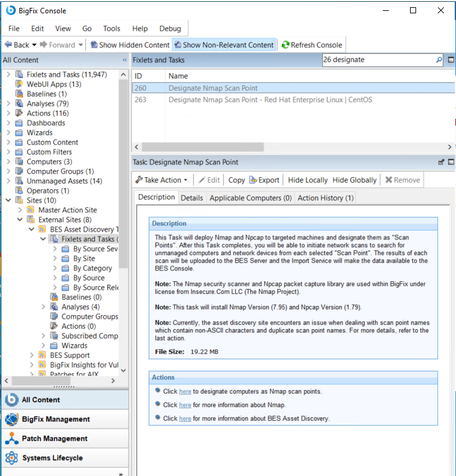The height and width of the screenshot is (476, 456).
Task: Expand the Master Action Site node
Action: click(x=20, y=210)
